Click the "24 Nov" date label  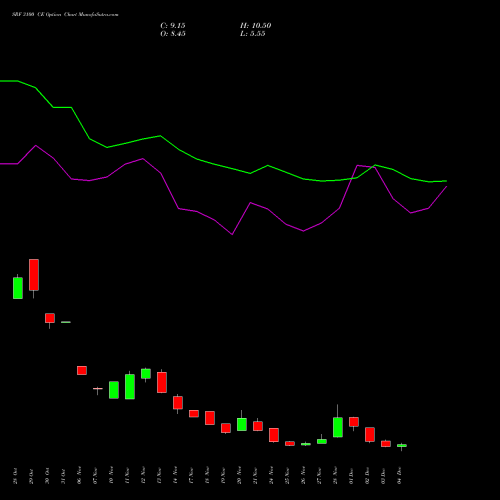[271, 476]
